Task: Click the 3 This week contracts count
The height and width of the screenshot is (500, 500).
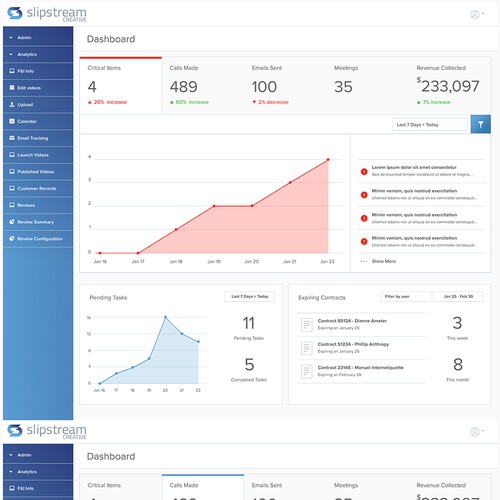Action: click(457, 323)
